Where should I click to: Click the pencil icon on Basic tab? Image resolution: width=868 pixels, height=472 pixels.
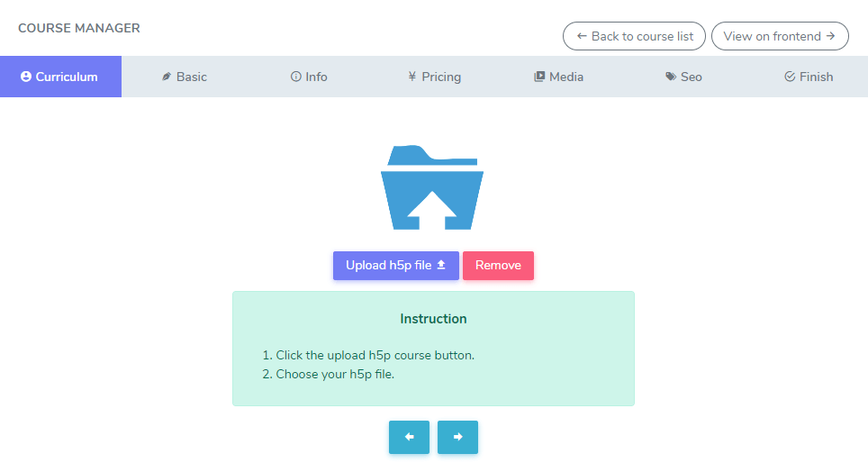click(167, 77)
